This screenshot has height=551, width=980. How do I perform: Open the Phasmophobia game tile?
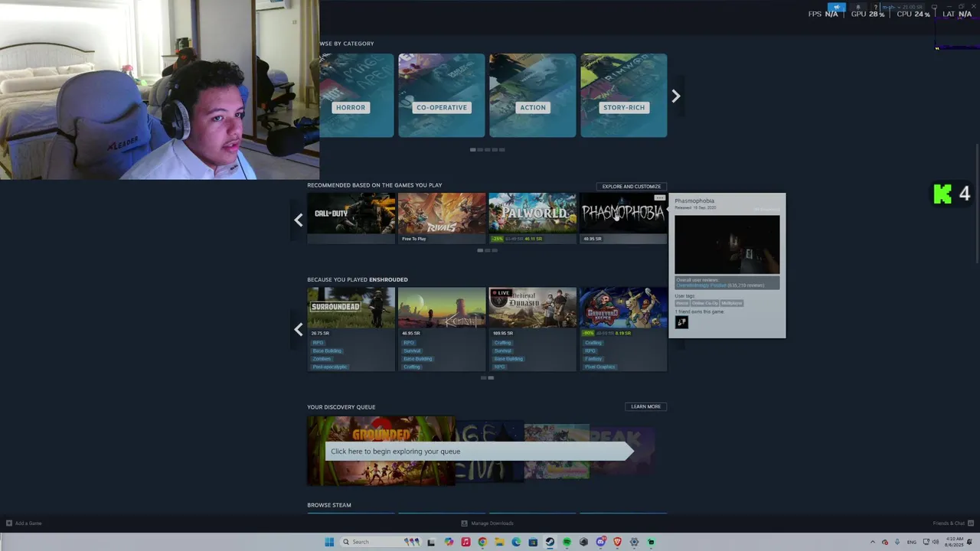[622, 218]
